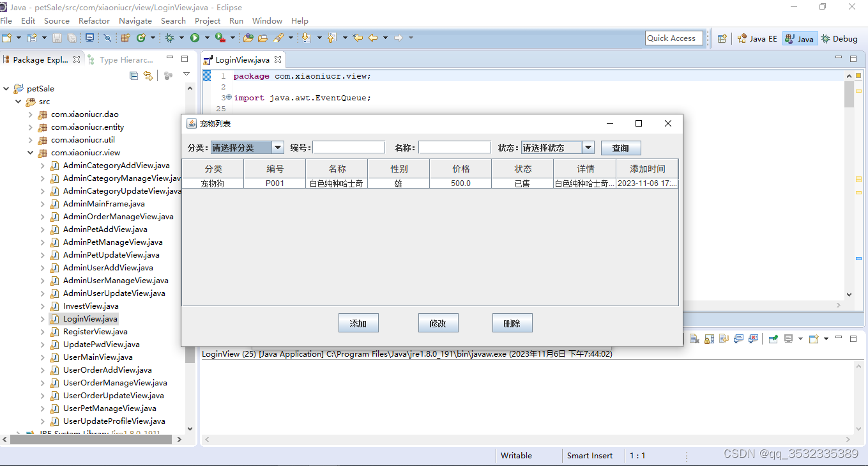Click the Run button in the toolbar

(x=195, y=38)
